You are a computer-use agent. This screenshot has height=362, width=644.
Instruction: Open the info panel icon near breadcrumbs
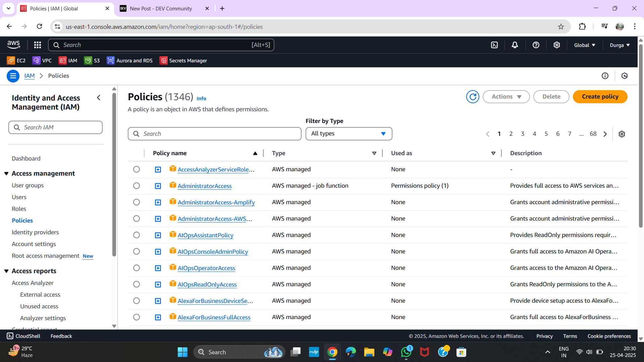[605, 76]
